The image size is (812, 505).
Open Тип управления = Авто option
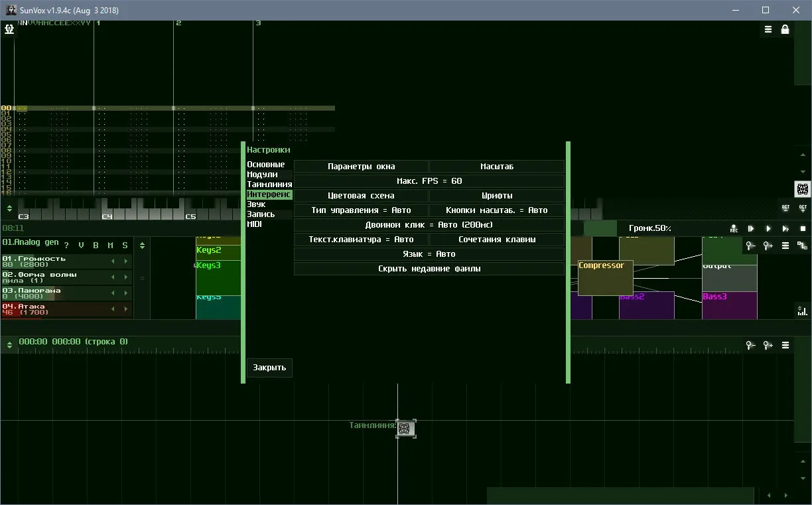pos(361,210)
